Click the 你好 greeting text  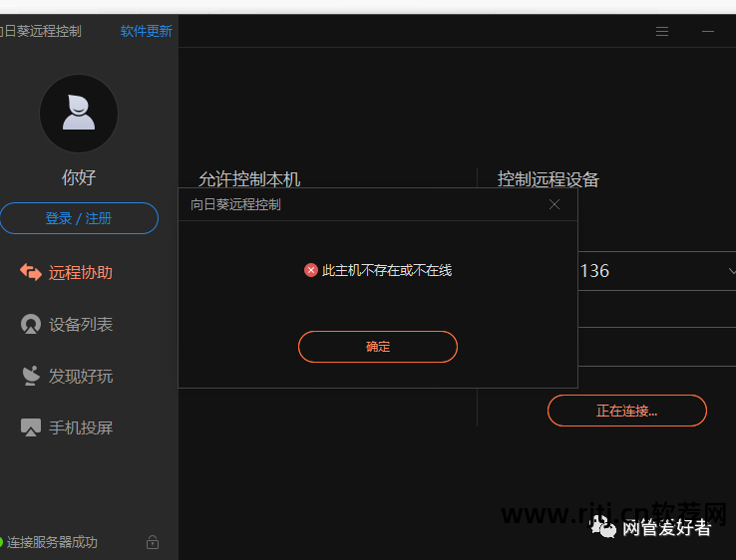coord(79,177)
